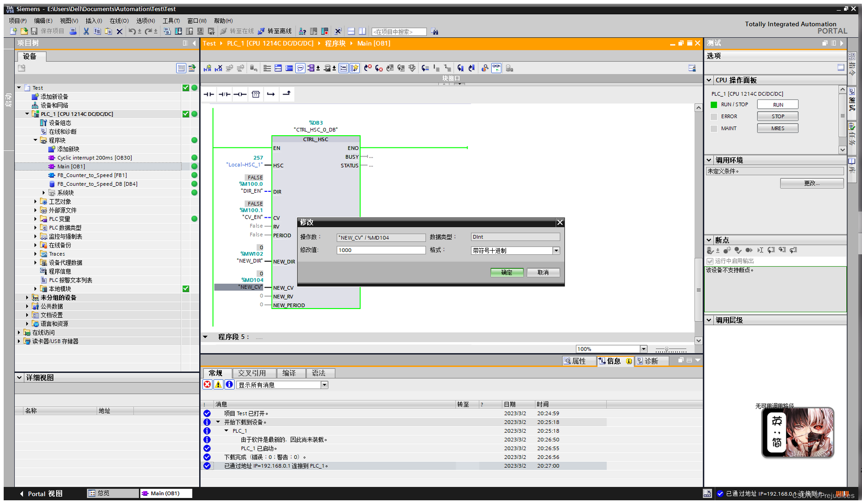Close the branch in the LAD network
The height and width of the screenshot is (504, 862).
click(x=286, y=94)
